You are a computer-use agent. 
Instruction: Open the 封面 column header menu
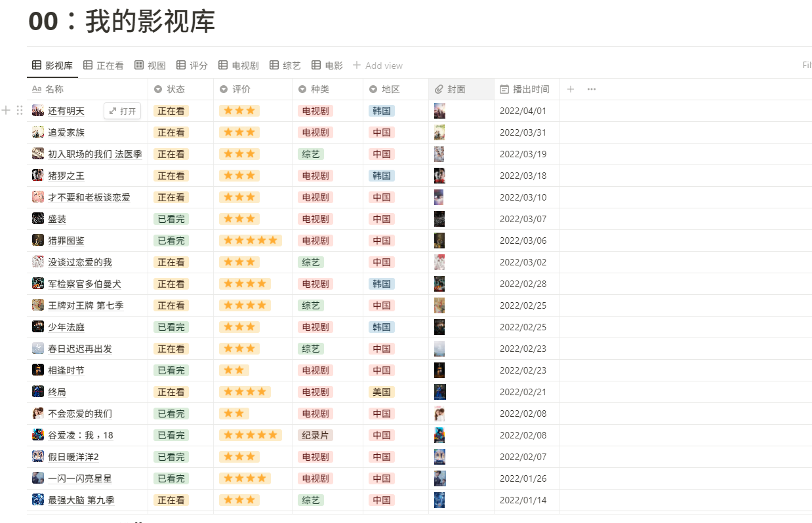(x=462, y=89)
